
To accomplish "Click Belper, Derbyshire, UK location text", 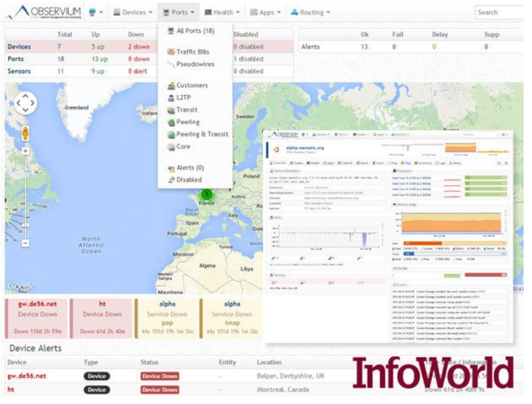I will [x=290, y=376].
